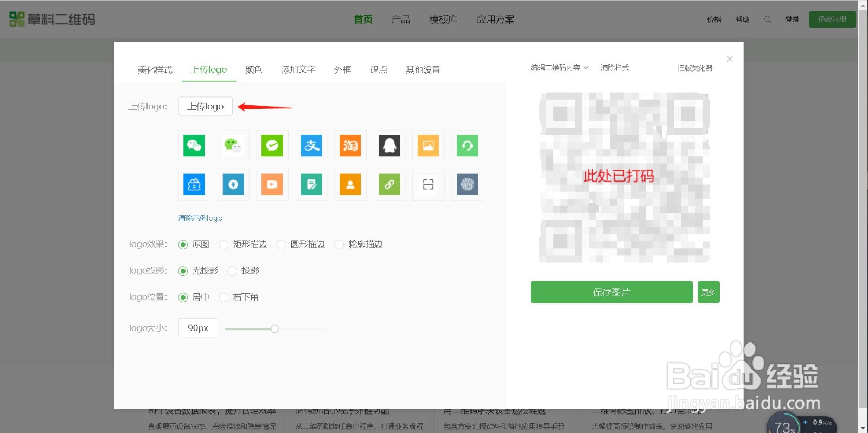Select 矩形描边 logo effect
Image resolution: width=868 pixels, height=433 pixels.
[x=224, y=244]
